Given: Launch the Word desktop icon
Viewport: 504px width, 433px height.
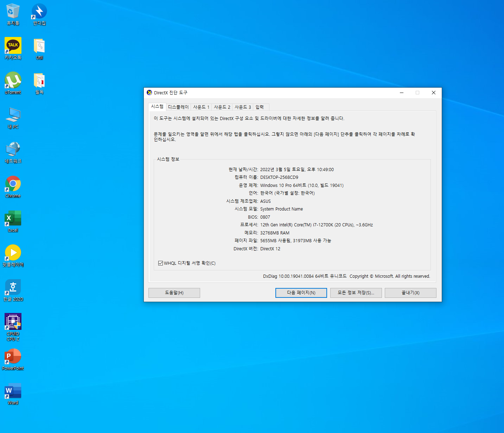Looking at the screenshot, I should tap(13, 394).
